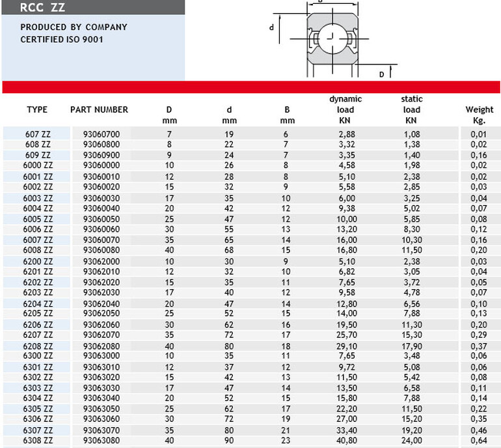This screenshot has width=501, height=448.
Task: Click the TYPE column header
Action: [x=37, y=109]
